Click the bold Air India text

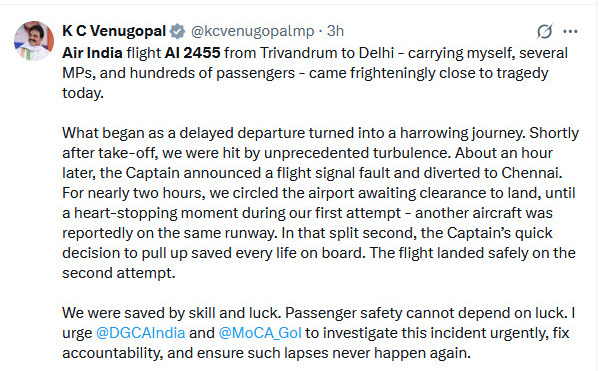[92, 53]
